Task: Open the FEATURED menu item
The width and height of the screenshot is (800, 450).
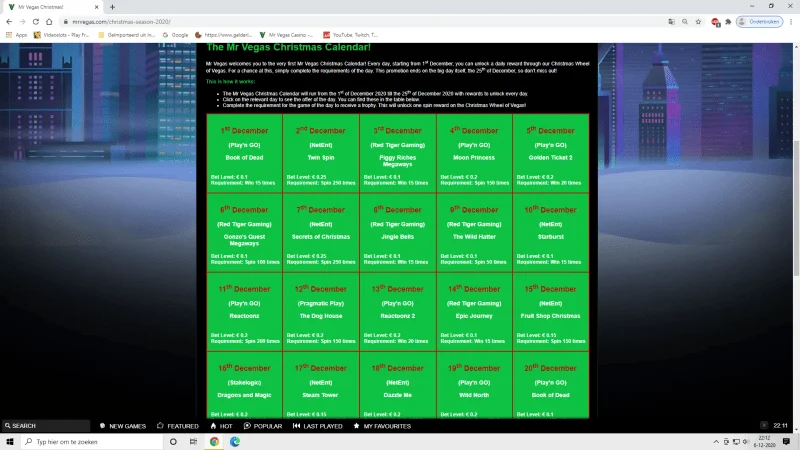Action: click(x=178, y=426)
